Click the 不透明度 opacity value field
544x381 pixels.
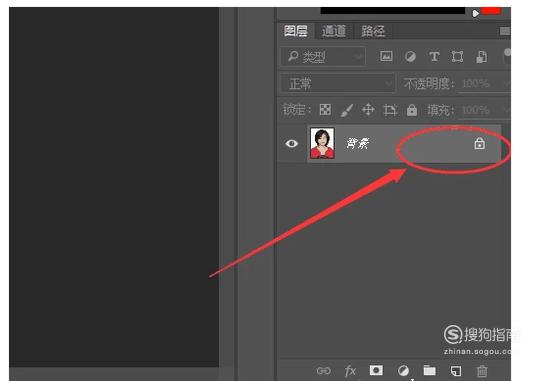pyautogui.click(x=476, y=84)
